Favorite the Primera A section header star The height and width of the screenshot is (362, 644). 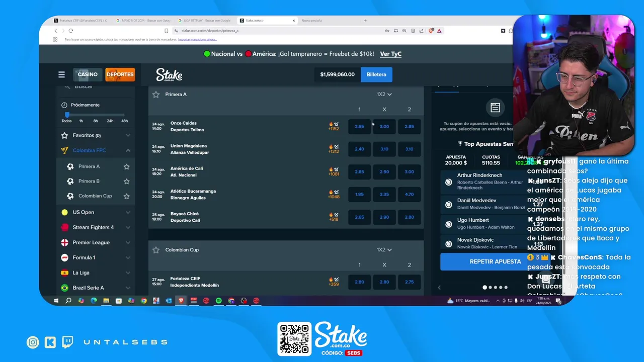click(x=156, y=95)
